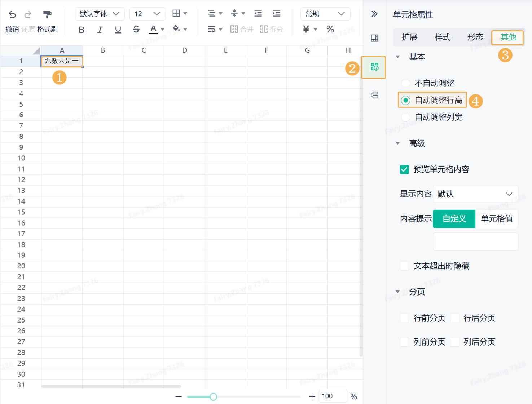
Task: Collapse the 分页 section
Action: 397,292
